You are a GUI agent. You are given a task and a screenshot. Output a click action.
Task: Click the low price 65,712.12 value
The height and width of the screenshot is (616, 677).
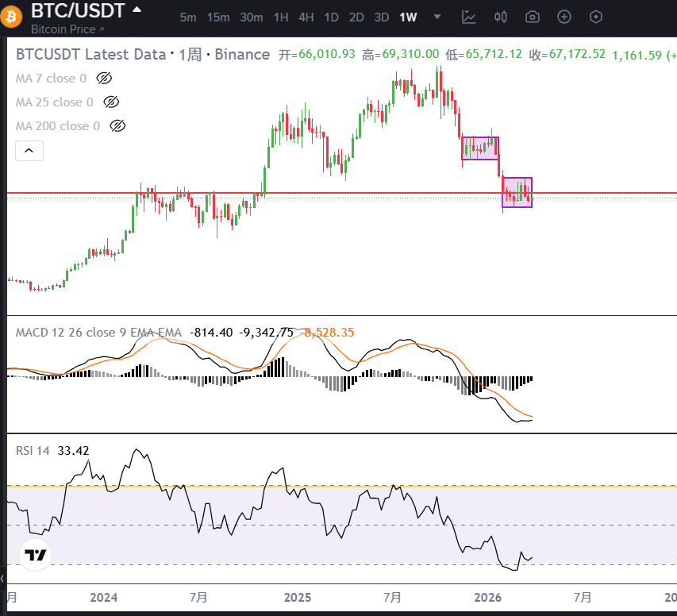[x=494, y=54]
